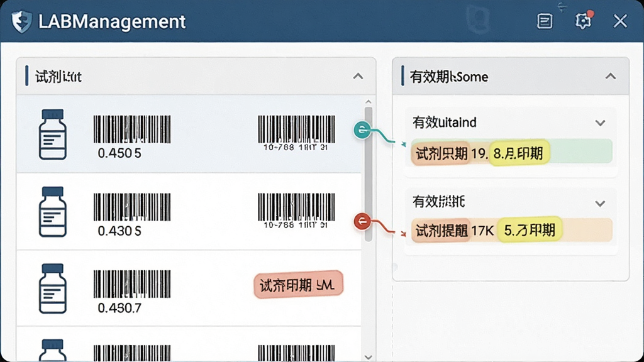Click the 有效uitaind section title

pyautogui.click(x=445, y=123)
